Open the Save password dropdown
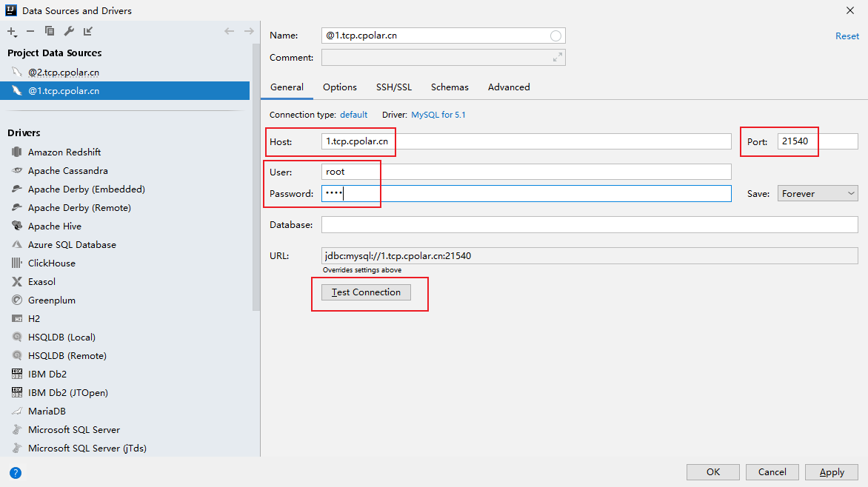The height and width of the screenshot is (487, 868). pos(818,194)
